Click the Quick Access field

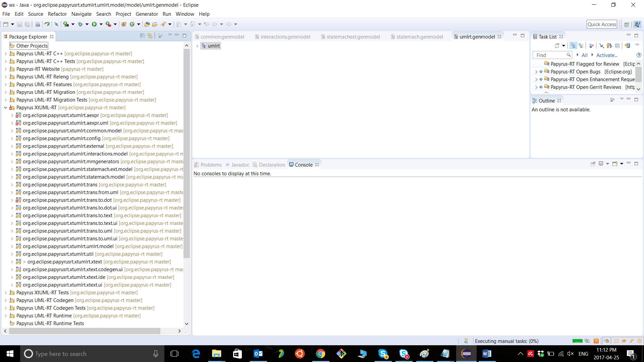pos(602,24)
